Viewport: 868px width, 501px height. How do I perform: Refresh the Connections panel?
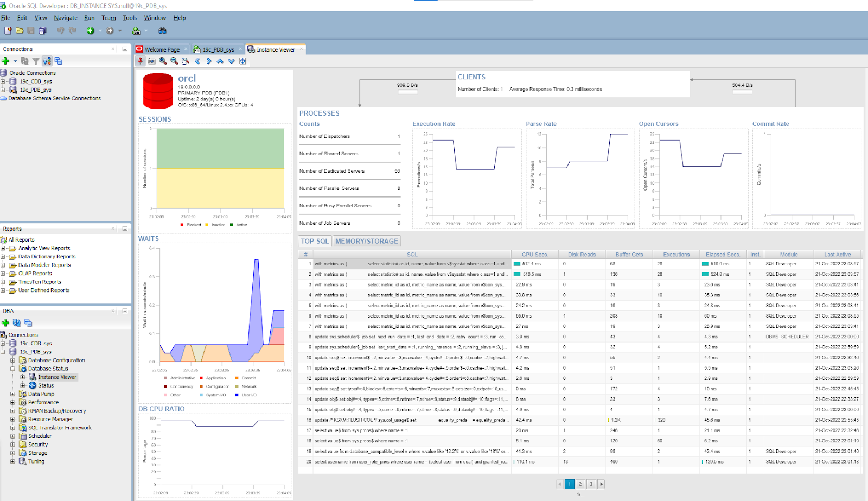pyautogui.click(x=24, y=61)
